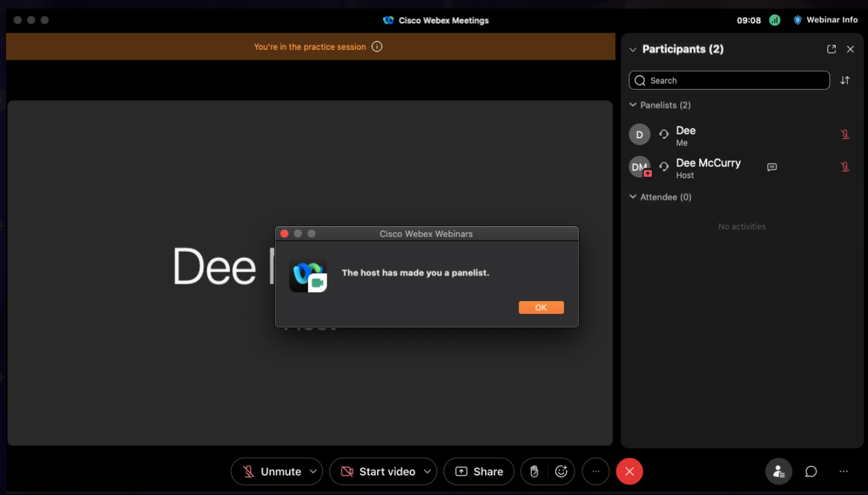Open Webinar Info
Screen dimensions: 868x495
pyautogui.click(x=826, y=20)
